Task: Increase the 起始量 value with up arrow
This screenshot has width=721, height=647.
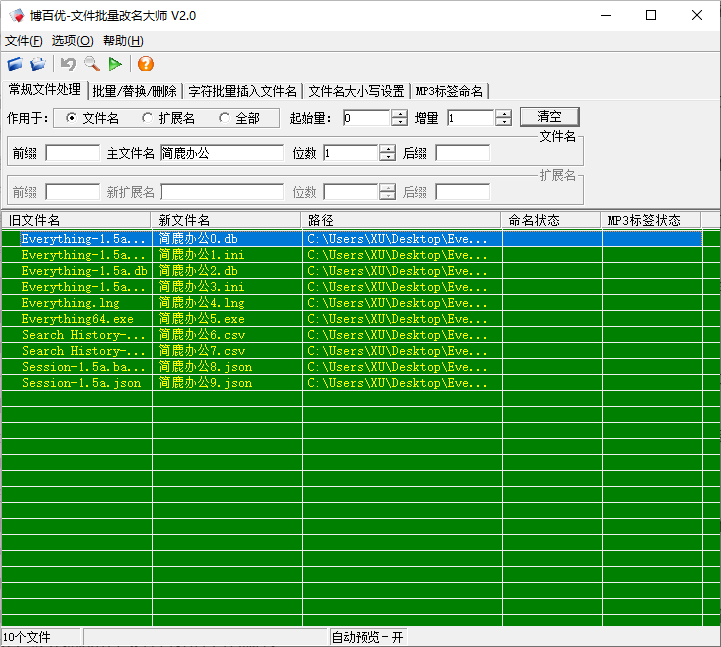Action: pos(400,114)
